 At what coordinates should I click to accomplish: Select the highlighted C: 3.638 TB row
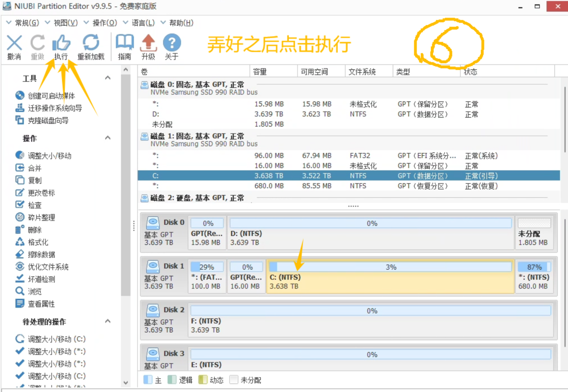[349, 176]
